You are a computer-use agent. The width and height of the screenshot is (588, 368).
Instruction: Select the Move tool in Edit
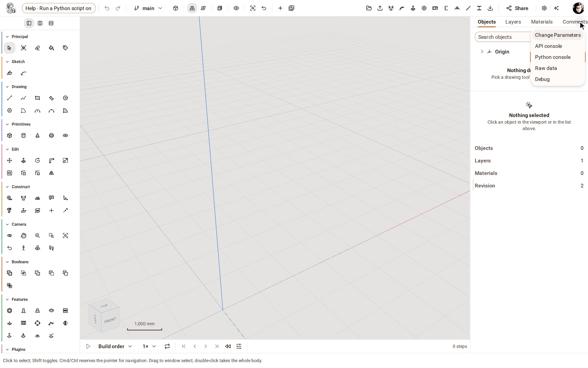click(10, 160)
